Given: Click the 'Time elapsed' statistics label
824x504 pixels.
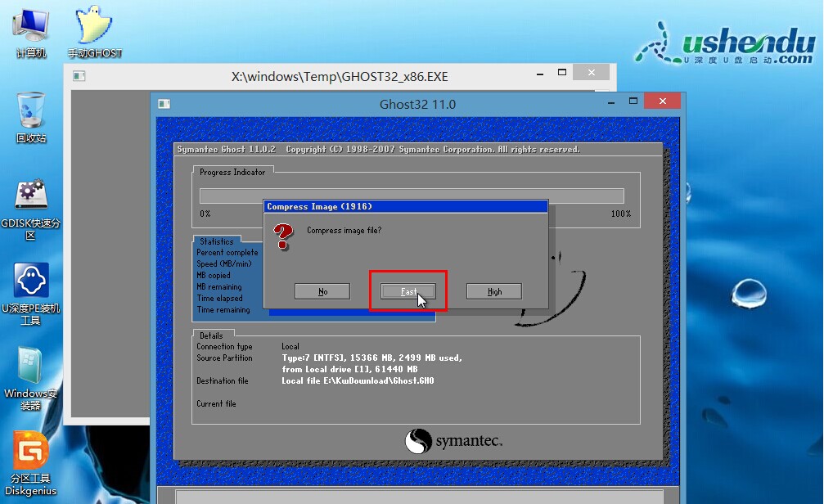Looking at the screenshot, I should tap(219, 299).
